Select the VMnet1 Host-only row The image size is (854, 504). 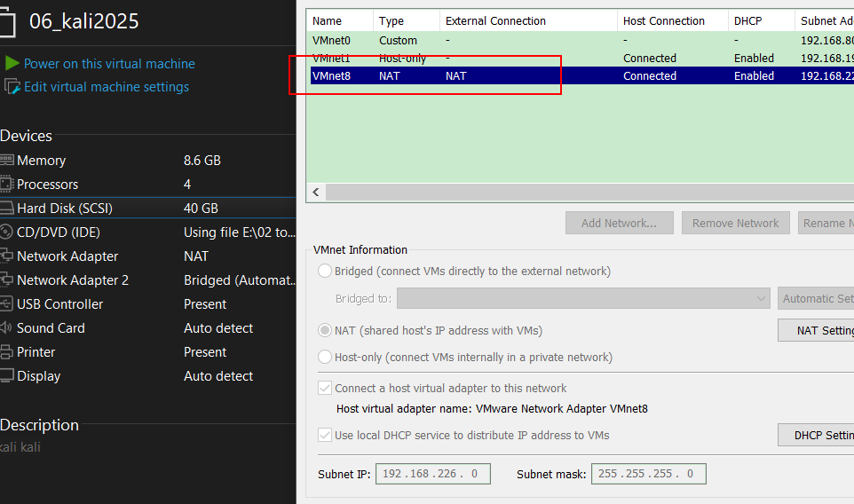[x=582, y=58]
